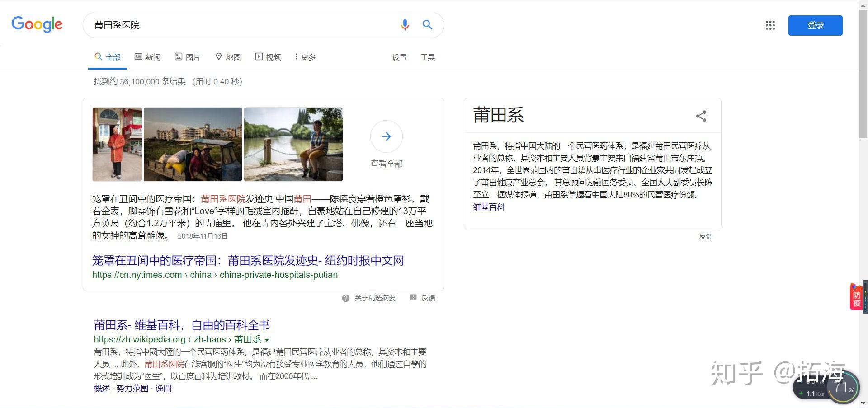Image resolution: width=868 pixels, height=408 pixels.
Task: Open the 工具 search tools
Action: click(428, 57)
